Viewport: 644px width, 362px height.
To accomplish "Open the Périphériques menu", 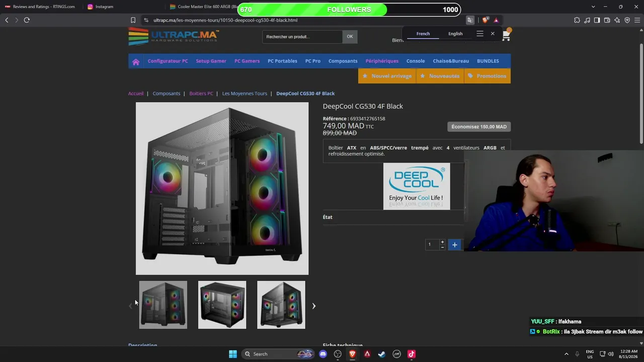I will click(382, 61).
